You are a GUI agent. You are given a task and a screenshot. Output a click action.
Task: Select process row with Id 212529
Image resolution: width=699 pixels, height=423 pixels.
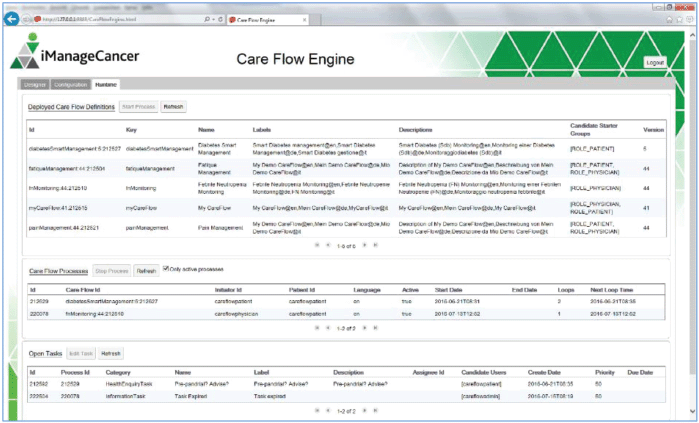346,302
